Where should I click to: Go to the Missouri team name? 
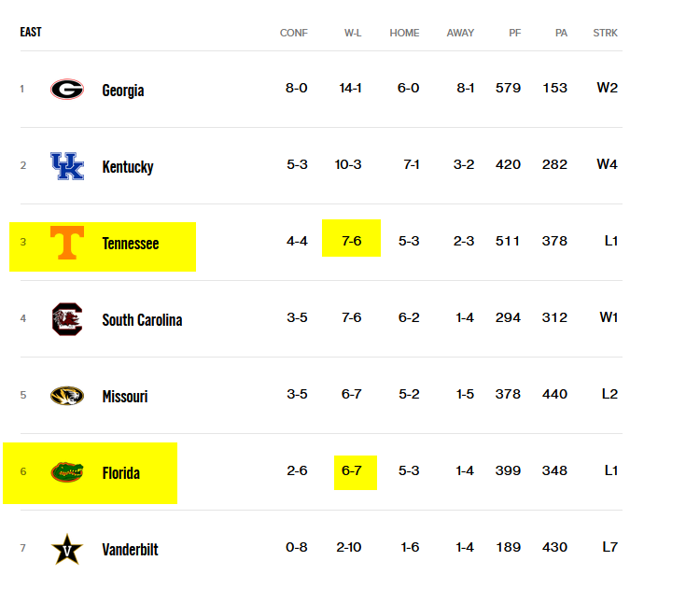[x=125, y=397]
